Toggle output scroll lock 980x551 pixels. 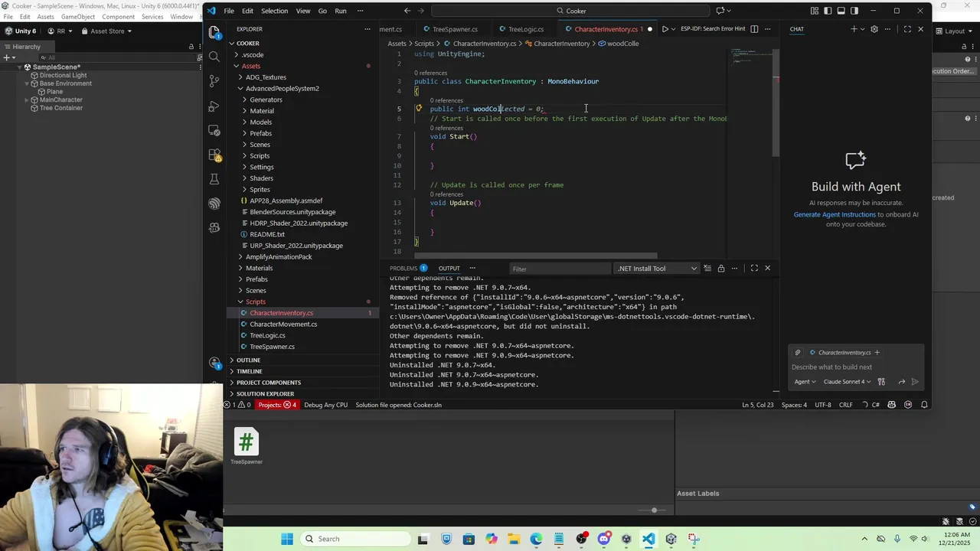720,269
